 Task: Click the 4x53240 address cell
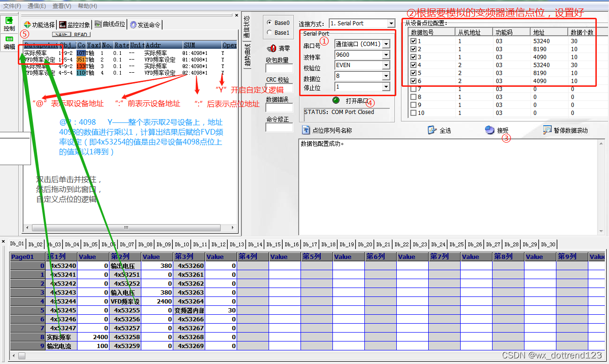tap(61, 266)
